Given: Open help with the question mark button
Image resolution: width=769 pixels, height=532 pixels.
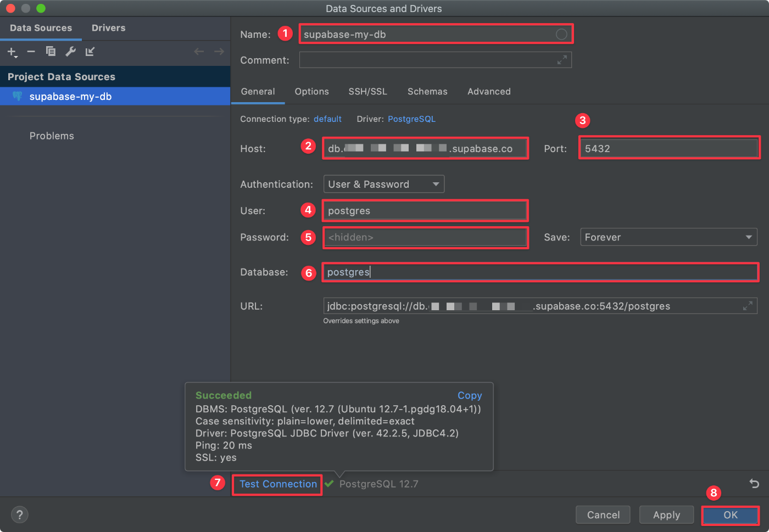Looking at the screenshot, I should (20, 514).
